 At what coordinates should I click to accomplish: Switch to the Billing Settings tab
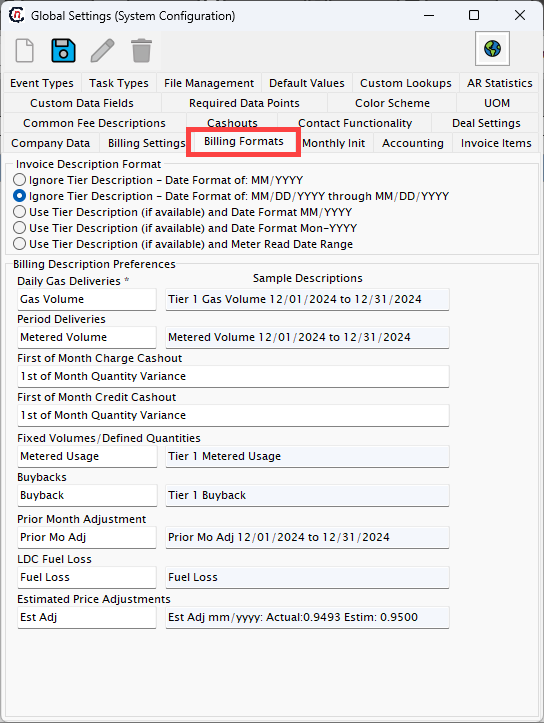[146, 143]
